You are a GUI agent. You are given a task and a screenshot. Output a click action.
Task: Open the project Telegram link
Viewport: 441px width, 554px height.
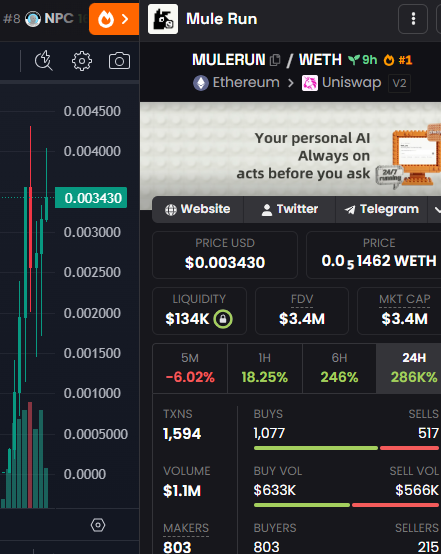click(x=382, y=210)
